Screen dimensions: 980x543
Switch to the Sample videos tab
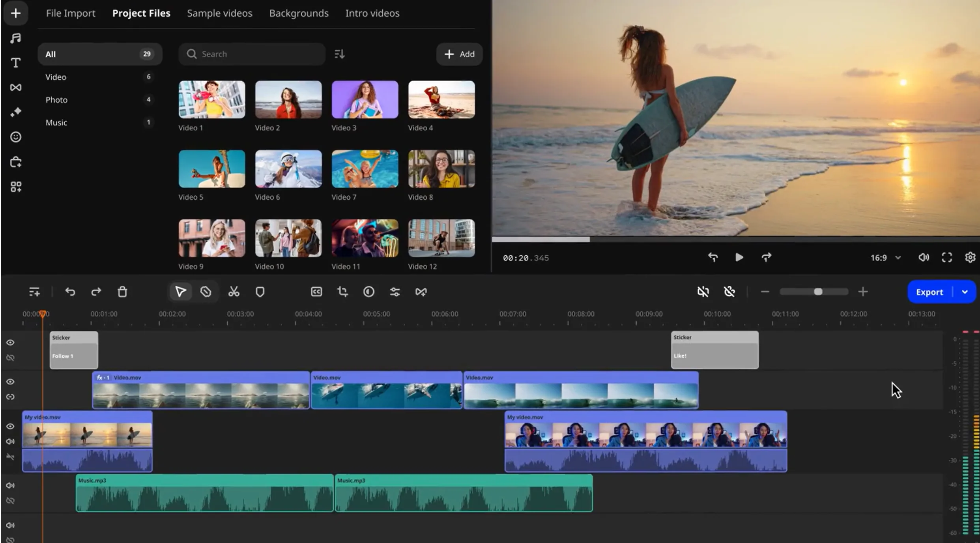[219, 13]
